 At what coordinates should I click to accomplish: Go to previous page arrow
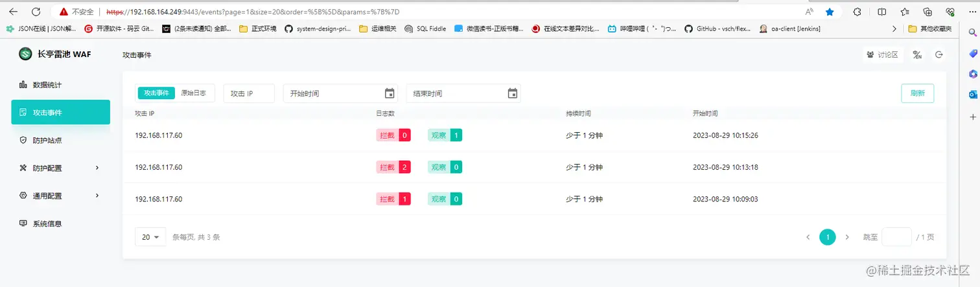pyautogui.click(x=808, y=237)
